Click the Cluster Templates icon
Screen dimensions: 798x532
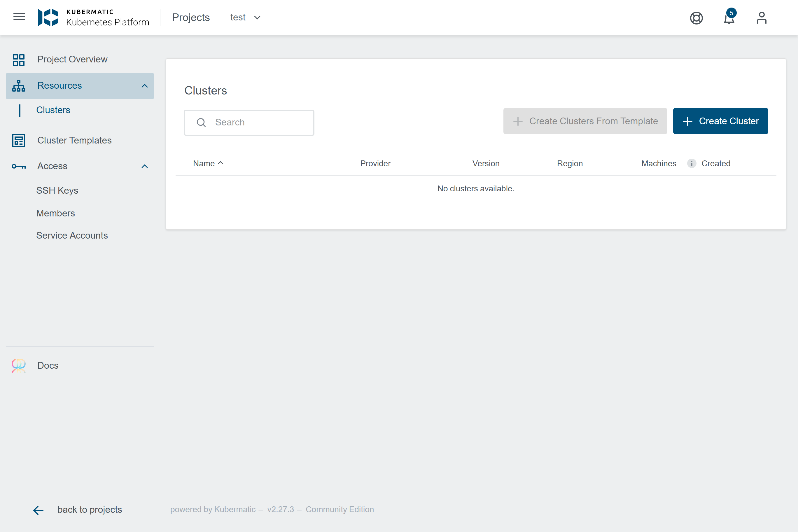pyautogui.click(x=19, y=141)
